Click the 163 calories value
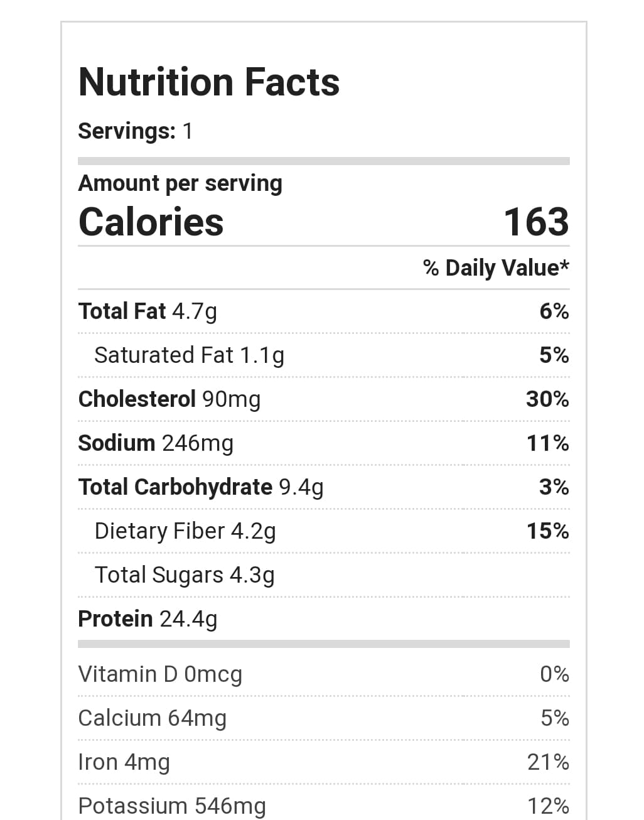 pos(536,222)
